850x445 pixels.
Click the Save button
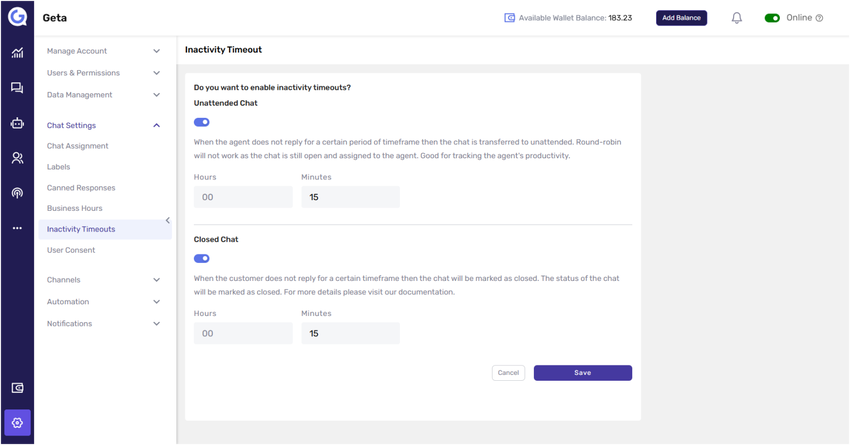point(582,373)
